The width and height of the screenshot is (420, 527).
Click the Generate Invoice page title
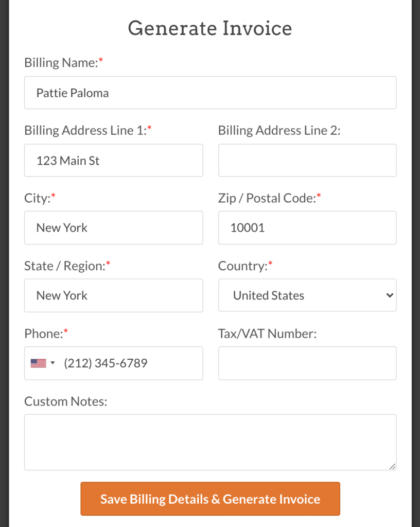[210, 28]
